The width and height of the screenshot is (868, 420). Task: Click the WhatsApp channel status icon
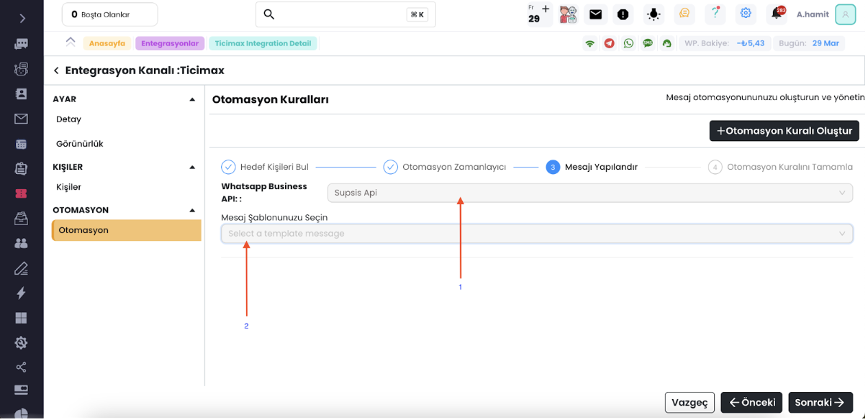click(629, 43)
